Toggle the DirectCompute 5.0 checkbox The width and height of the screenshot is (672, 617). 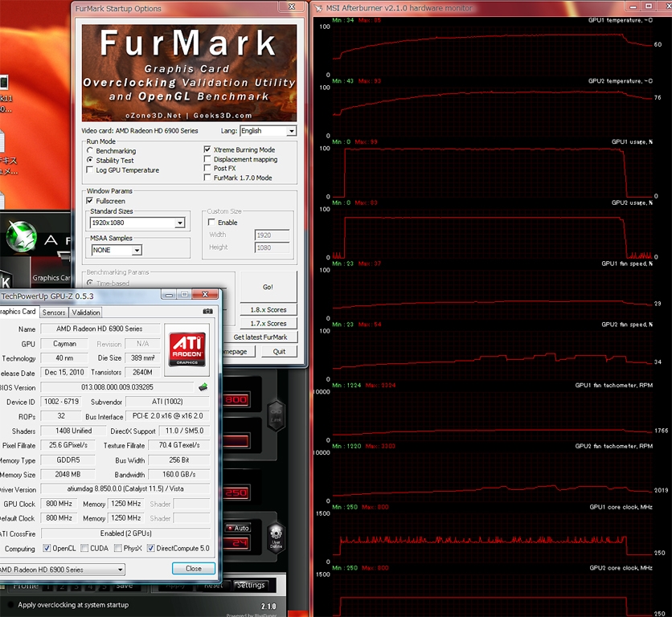150,548
